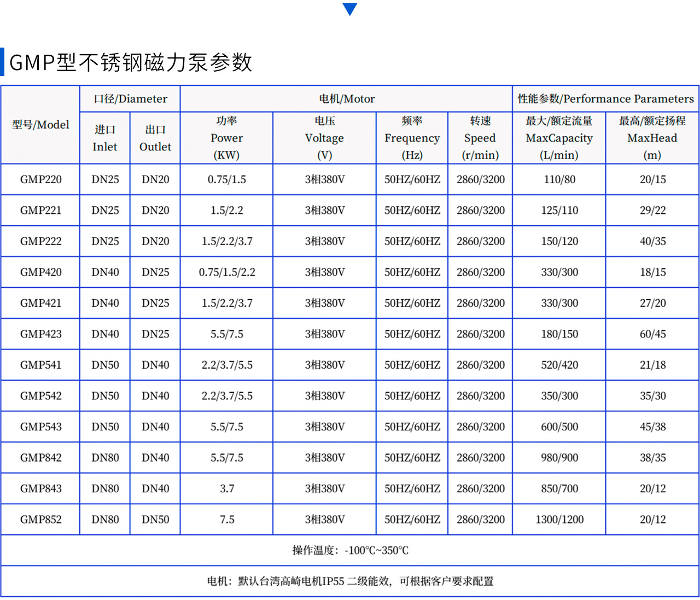Image resolution: width=700 pixels, height=600 pixels.
Task: Select the 功率 Power (KW) header
Action: pyautogui.click(x=226, y=138)
